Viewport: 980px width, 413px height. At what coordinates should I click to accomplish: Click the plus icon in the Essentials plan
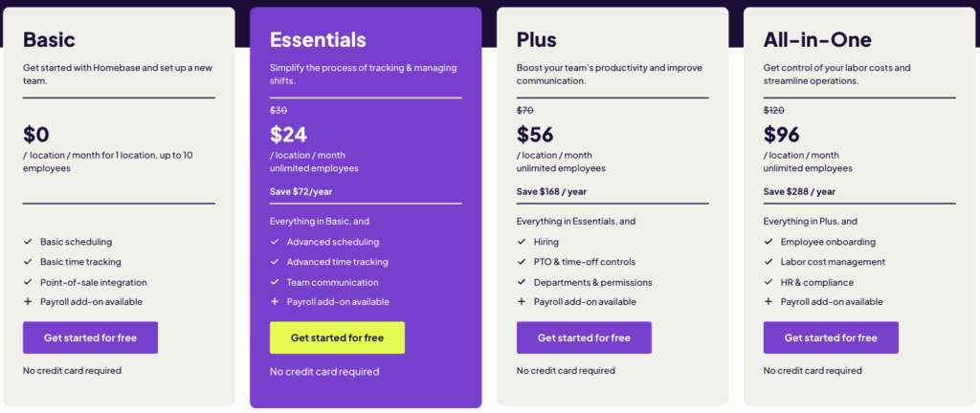(274, 302)
